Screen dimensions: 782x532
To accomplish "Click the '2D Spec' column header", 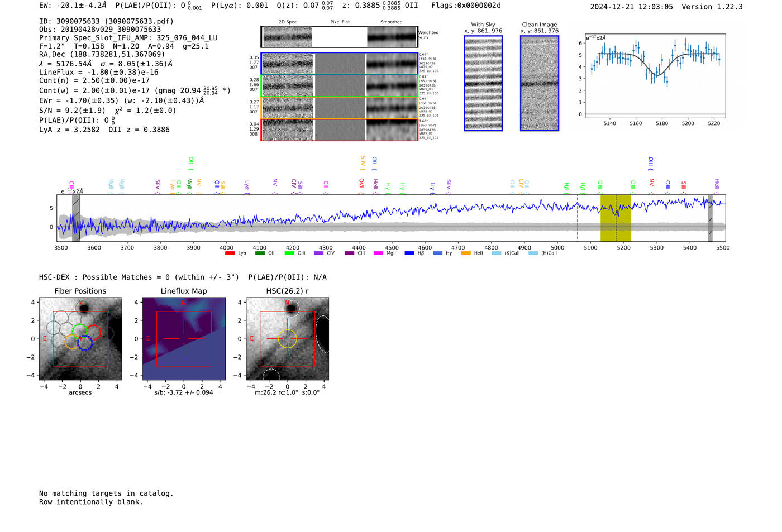I will tap(288, 22).
